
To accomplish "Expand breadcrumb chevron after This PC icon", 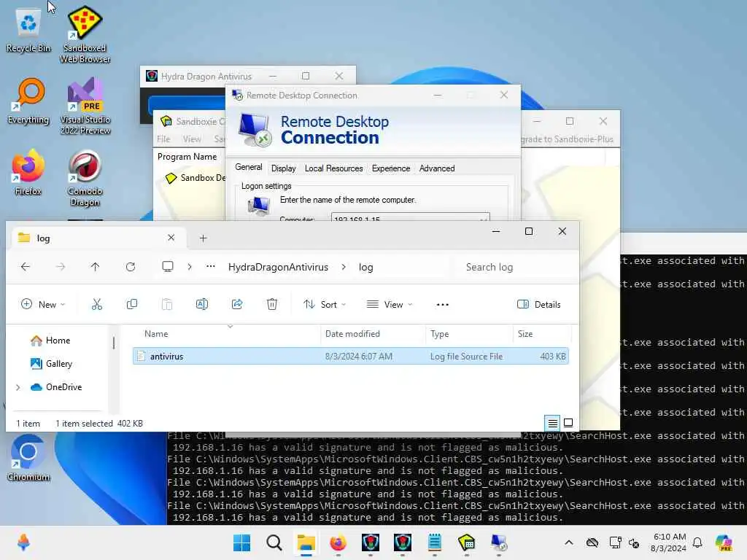I will (190, 267).
